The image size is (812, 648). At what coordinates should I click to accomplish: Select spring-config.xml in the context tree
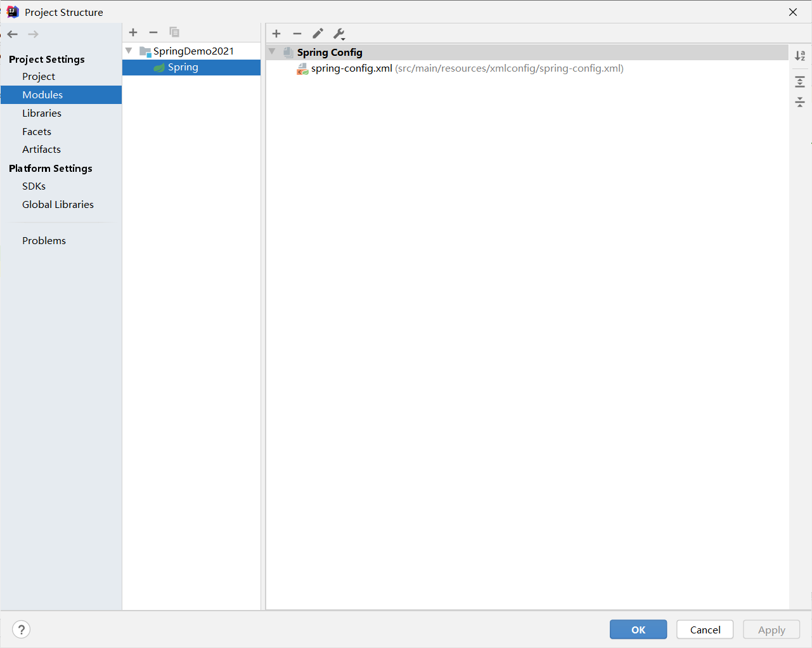pyautogui.click(x=467, y=68)
